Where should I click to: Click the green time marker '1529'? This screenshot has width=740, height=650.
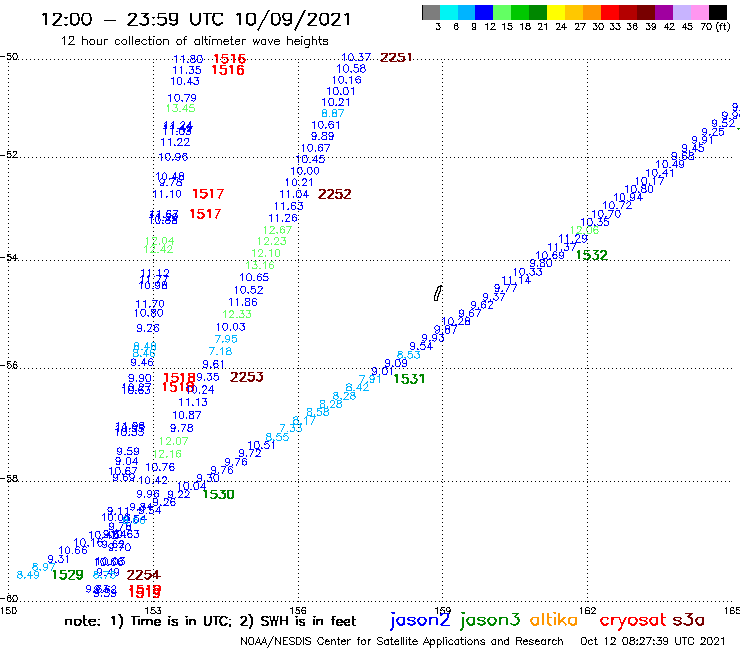pos(67,574)
